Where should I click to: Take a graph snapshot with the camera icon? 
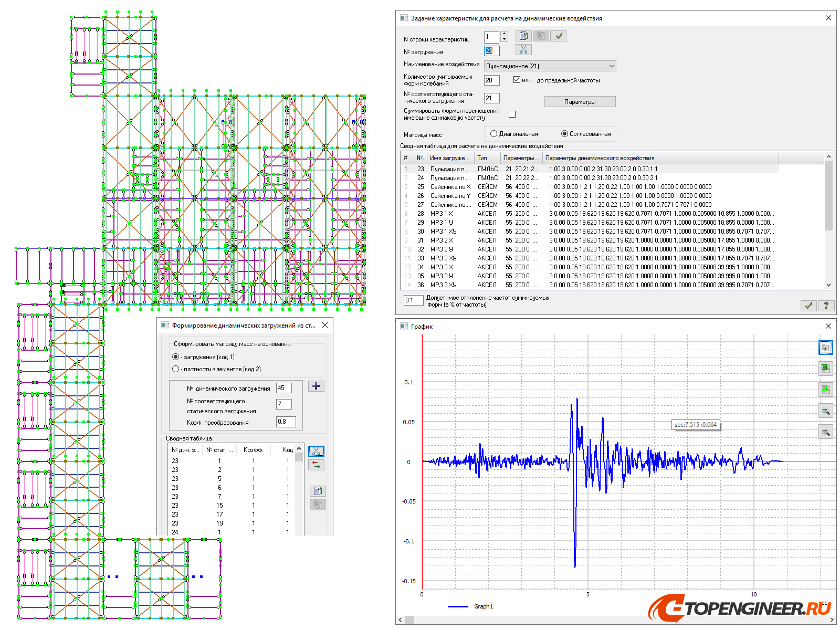826,348
